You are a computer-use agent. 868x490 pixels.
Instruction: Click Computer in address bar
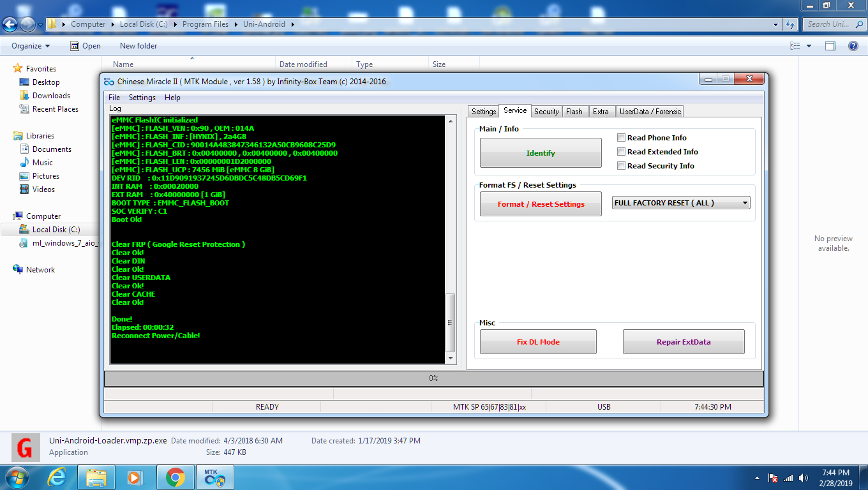pos(88,24)
